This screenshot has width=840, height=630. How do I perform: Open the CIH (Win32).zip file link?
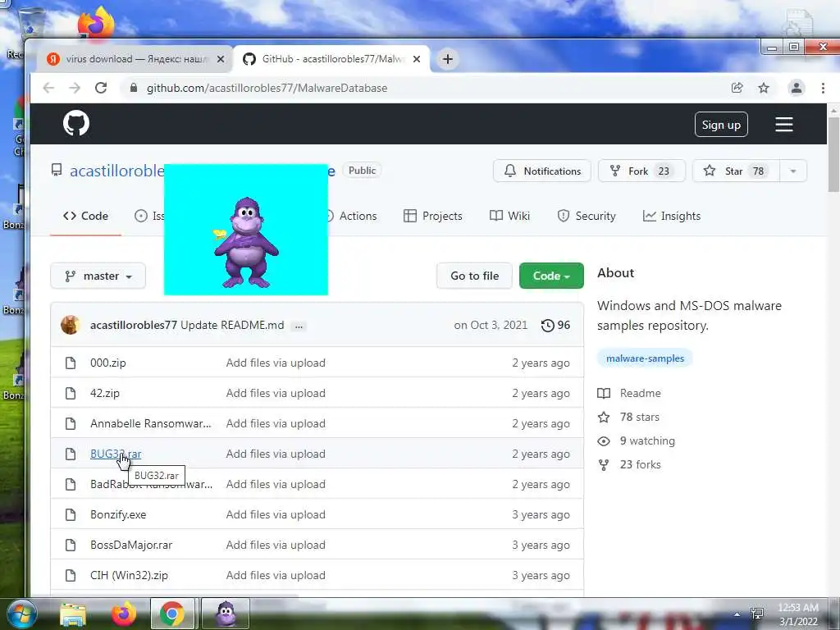129,575
